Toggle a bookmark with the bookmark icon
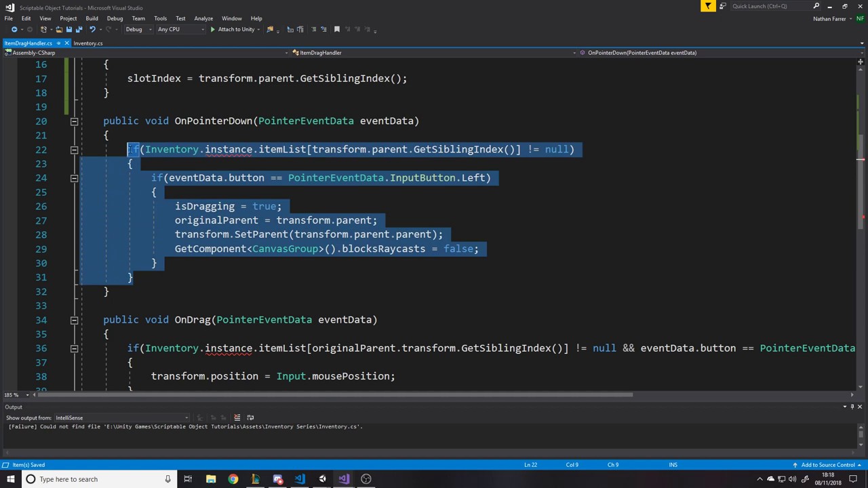 [336, 29]
